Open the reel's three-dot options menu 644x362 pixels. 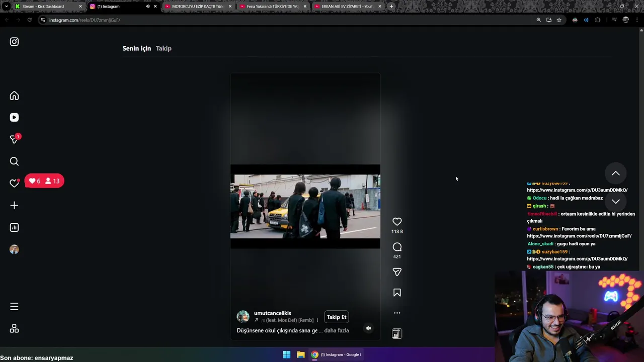[397, 313]
